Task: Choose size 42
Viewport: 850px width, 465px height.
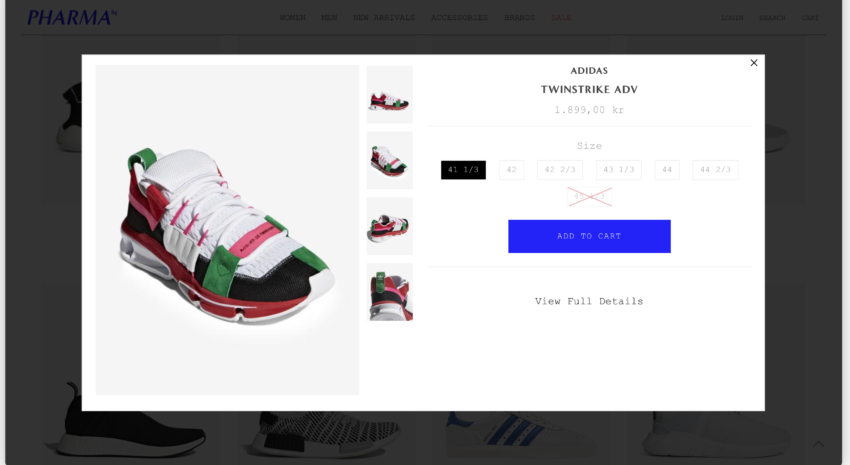Action: click(511, 170)
